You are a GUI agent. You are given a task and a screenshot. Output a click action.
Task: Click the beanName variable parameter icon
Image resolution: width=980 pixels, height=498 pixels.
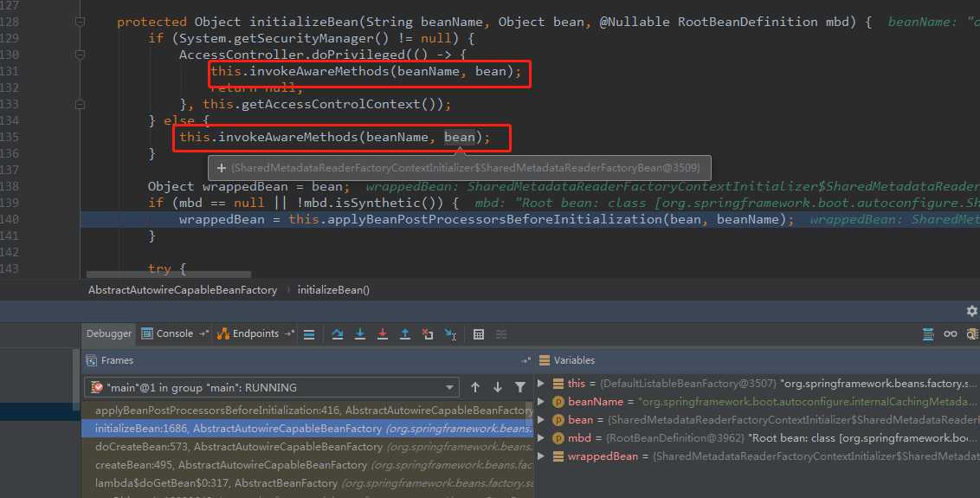pyautogui.click(x=558, y=402)
